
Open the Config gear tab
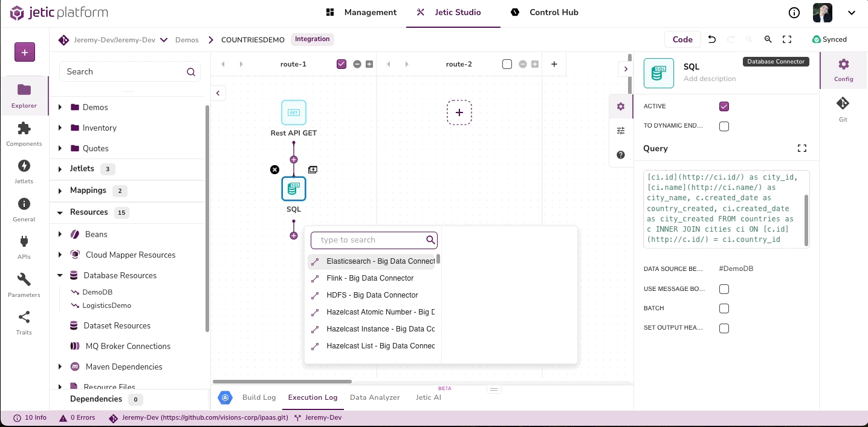(x=844, y=70)
